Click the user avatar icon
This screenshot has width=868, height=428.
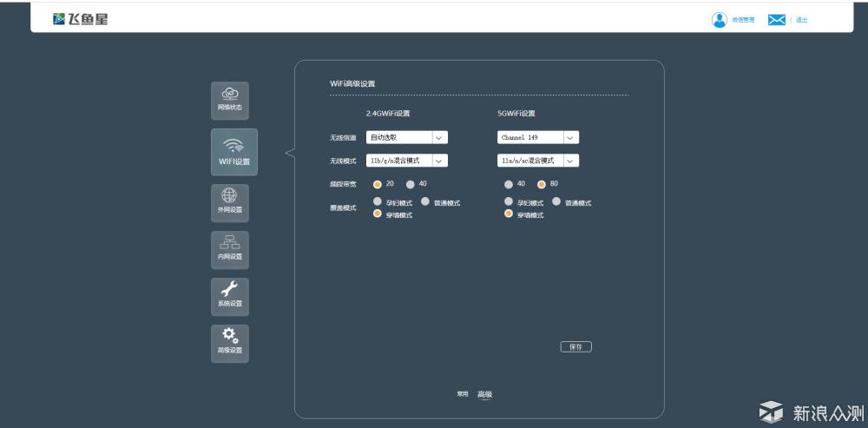(719, 20)
